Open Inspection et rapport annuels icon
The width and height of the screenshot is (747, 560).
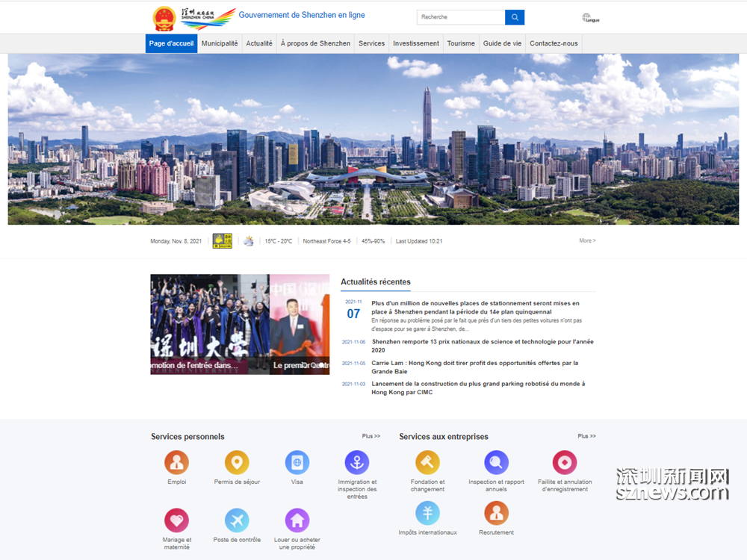pos(497,462)
